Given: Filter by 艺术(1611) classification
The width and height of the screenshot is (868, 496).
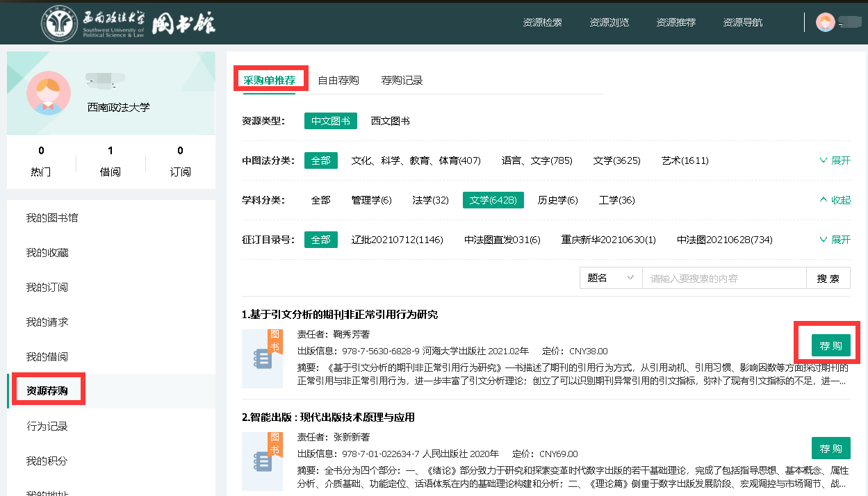Looking at the screenshot, I should point(685,160).
